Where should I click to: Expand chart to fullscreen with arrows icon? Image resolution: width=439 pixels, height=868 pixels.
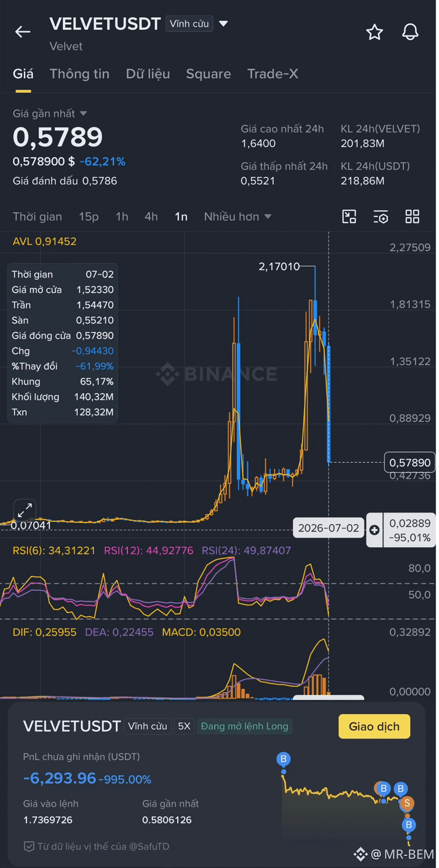tap(24, 510)
